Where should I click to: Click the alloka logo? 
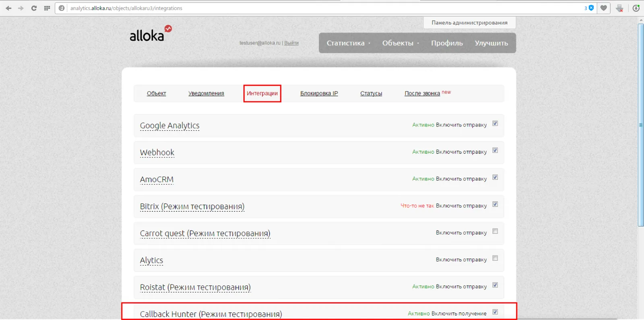pyautogui.click(x=151, y=34)
